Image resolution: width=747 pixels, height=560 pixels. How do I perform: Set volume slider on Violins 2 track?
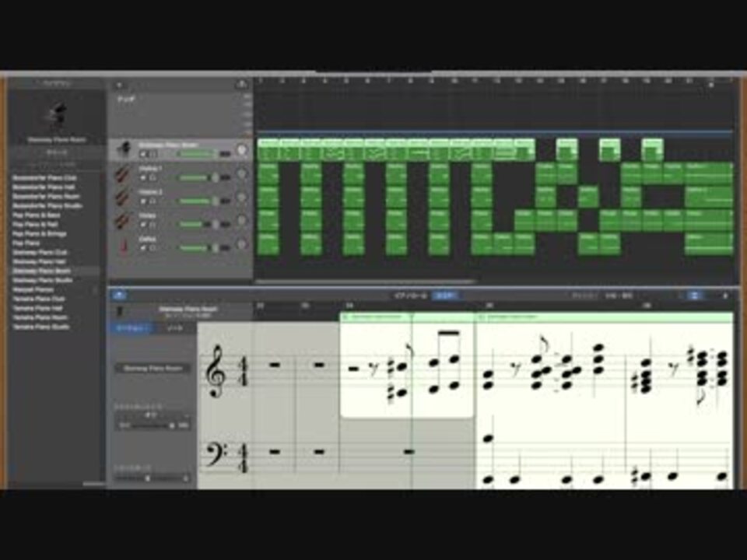pyautogui.click(x=203, y=201)
